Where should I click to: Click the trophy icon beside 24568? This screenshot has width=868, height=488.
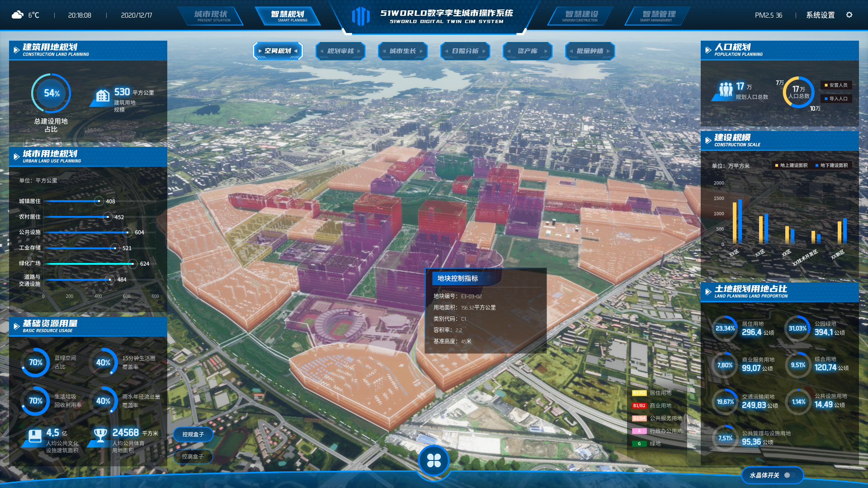pyautogui.click(x=100, y=435)
